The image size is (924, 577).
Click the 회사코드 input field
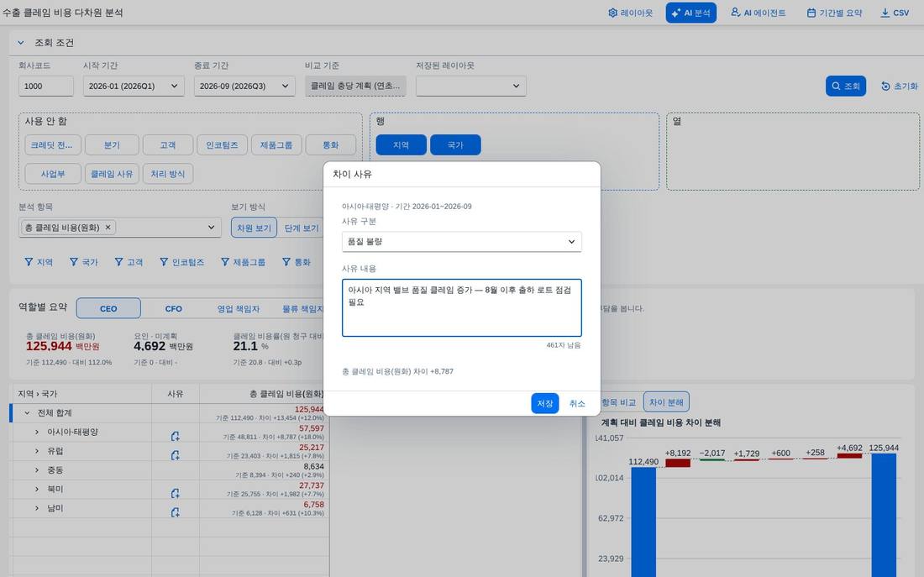click(46, 86)
